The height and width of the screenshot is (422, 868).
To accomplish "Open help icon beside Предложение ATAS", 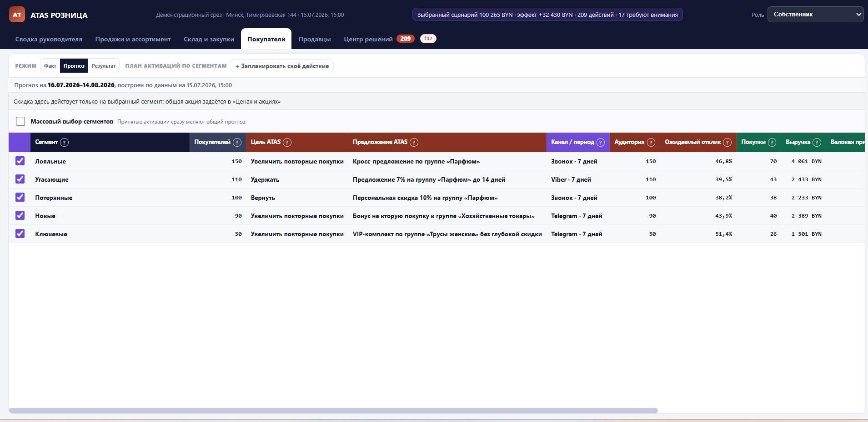I will point(414,142).
